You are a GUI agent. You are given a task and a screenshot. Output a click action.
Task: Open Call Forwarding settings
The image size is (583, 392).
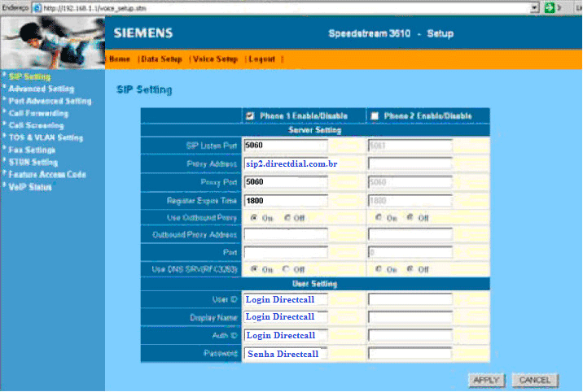point(38,113)
